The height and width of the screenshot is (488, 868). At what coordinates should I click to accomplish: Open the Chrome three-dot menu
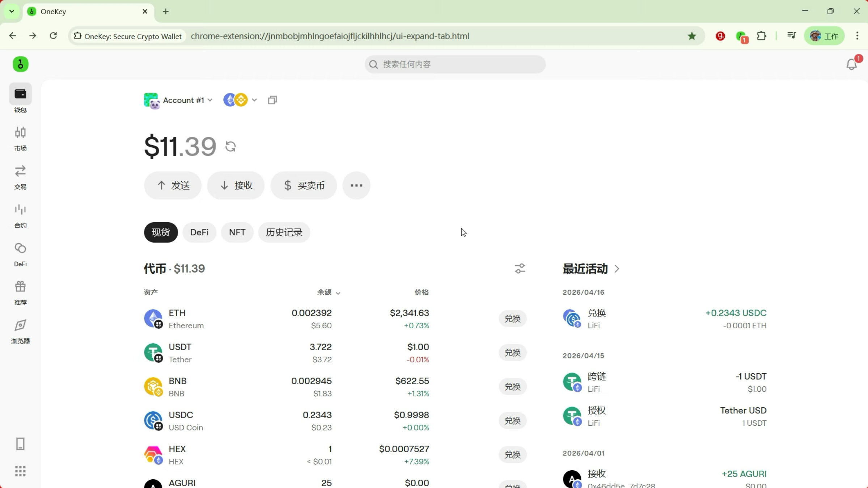857,35
